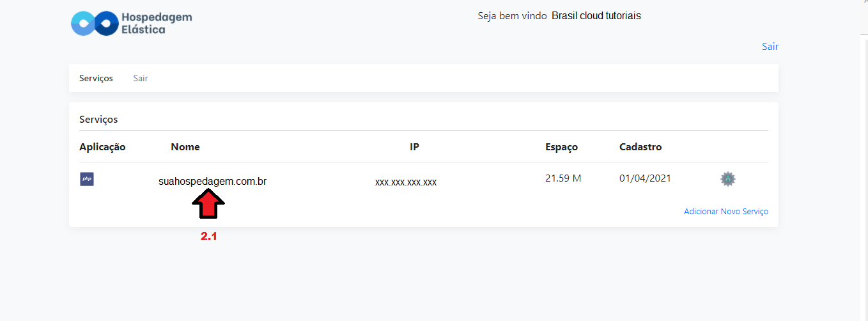This screenshot has width=868, height=321.
Task: Click the Hospedagem Elástica logo
Action: 132,23
